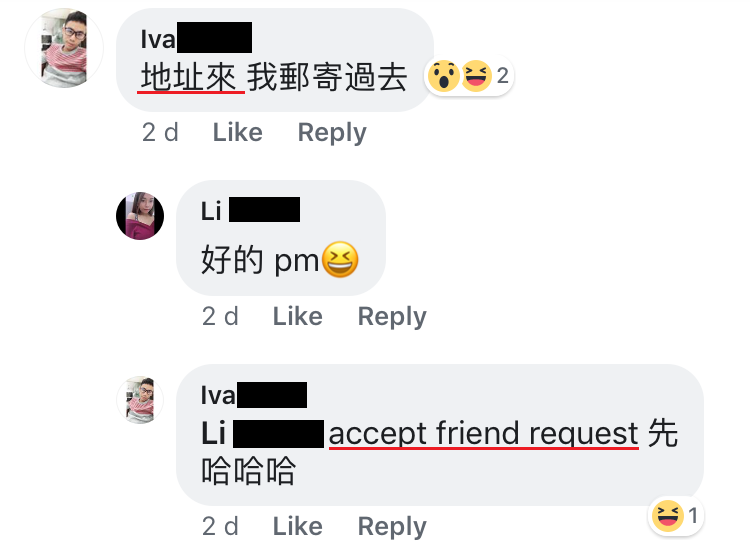This screenshot has width=750, height=554.
Task: Like the 好的 pm comment
Action: 298,316
